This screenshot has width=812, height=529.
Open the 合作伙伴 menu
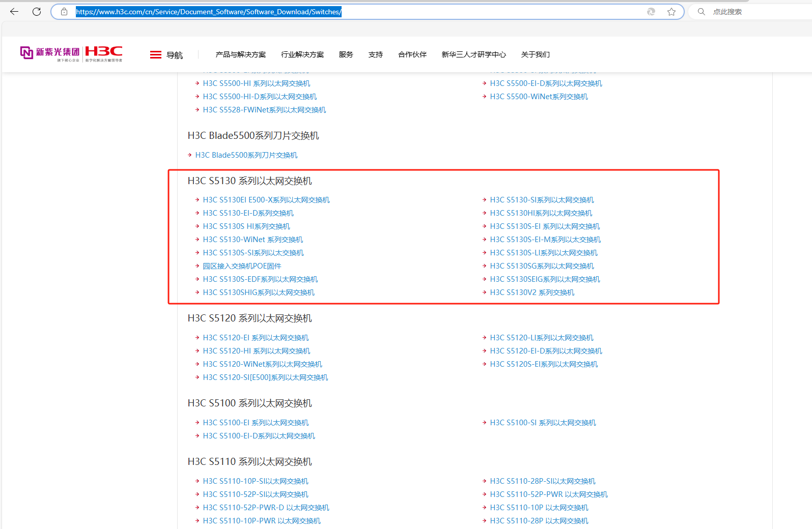[x=412, y=54]
